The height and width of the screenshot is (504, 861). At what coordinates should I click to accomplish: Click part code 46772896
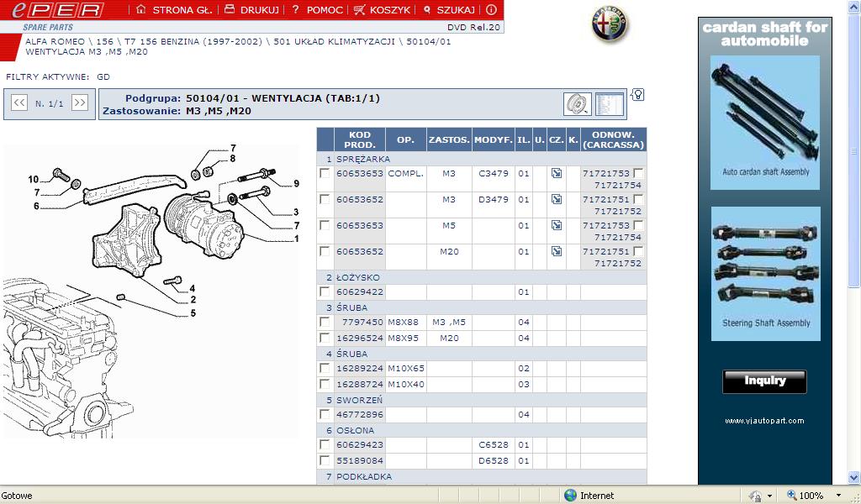360,414
